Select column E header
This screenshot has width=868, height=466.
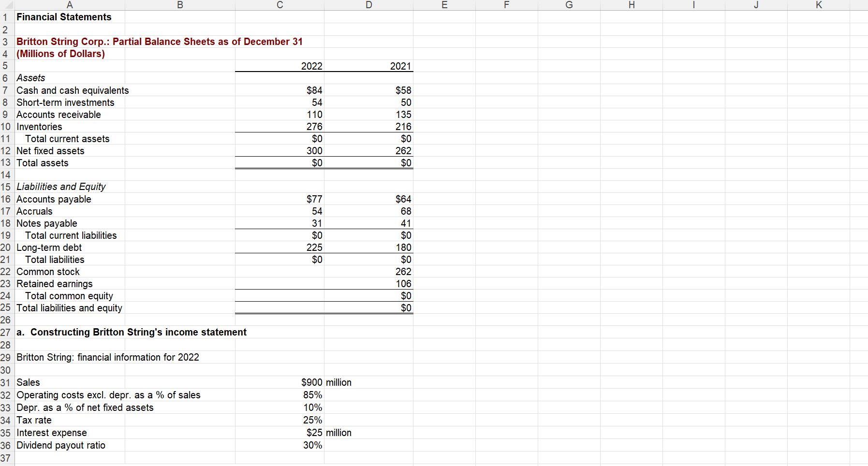pyautogui.click(x=444, y=5)
